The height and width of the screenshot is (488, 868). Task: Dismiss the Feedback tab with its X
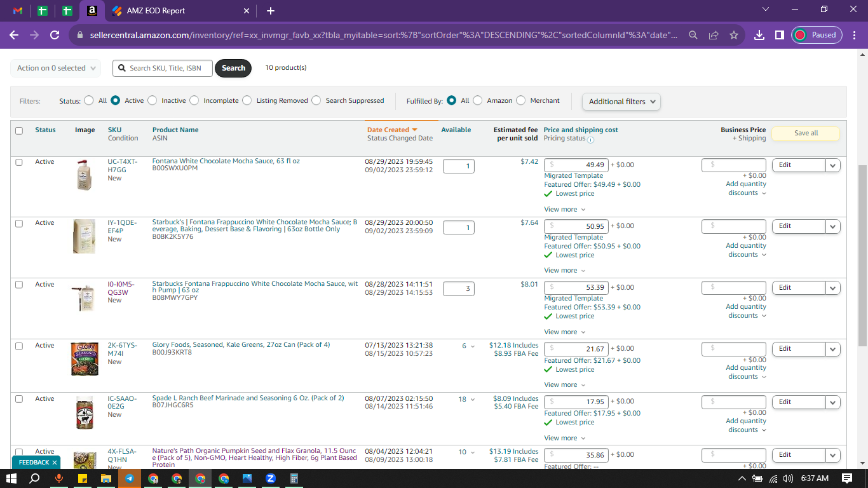[x=55, y=463]
